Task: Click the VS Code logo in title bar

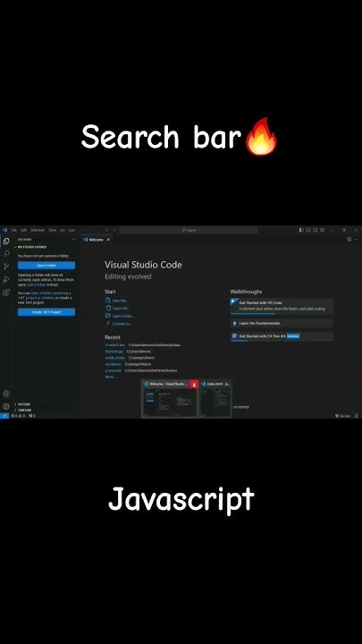Action: [4, 230]
